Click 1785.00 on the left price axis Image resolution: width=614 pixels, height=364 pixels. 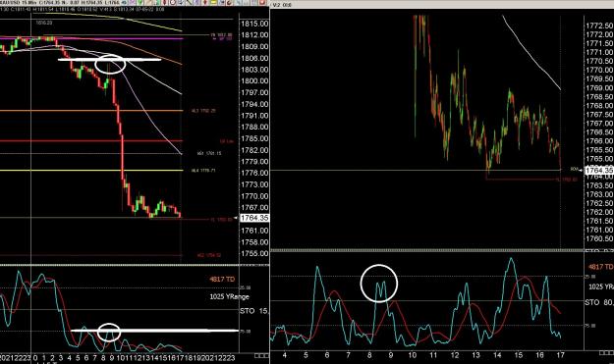(254, 138)
